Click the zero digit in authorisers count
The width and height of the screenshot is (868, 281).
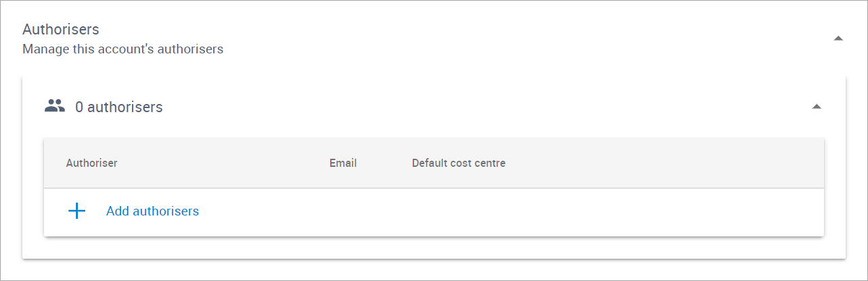coord(79,107)
